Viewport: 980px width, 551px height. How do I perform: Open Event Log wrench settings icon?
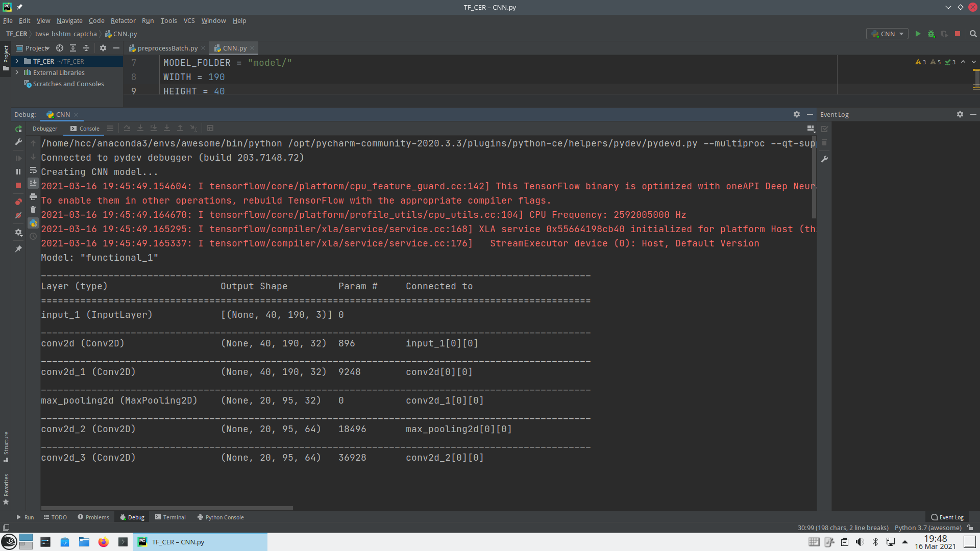[x=824, y=159]
